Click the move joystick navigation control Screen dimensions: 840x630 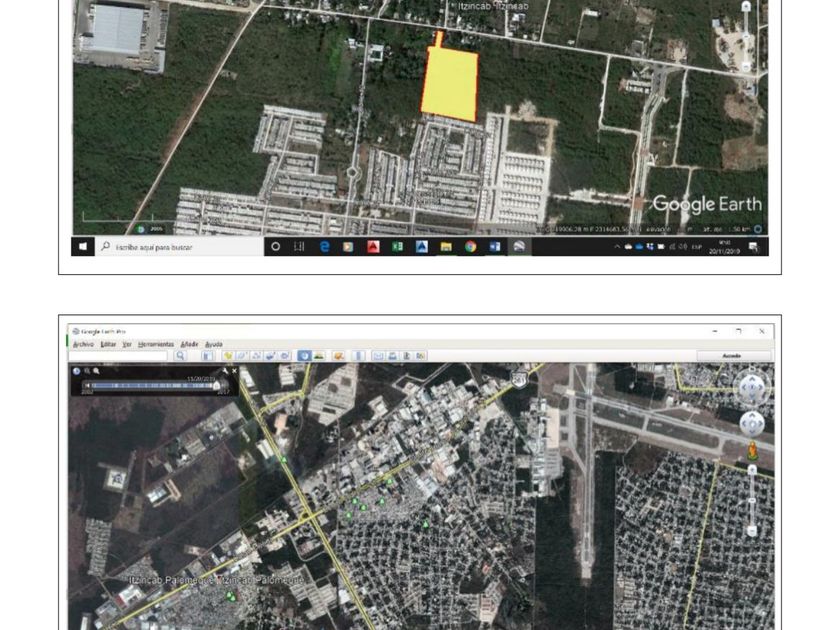[x=752, y=424]
